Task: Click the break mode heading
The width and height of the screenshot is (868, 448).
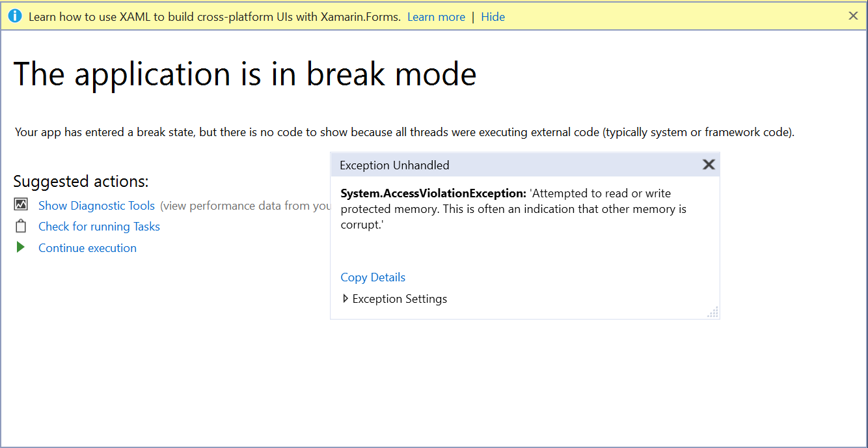Action: pyautogui.click(x=246, y=74)
